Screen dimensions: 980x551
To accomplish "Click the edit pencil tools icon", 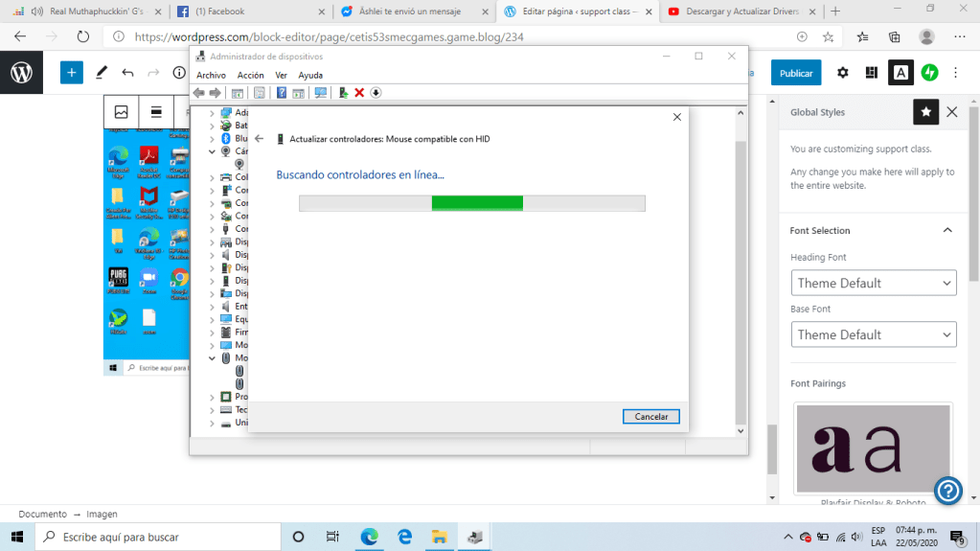I will 102,73.
